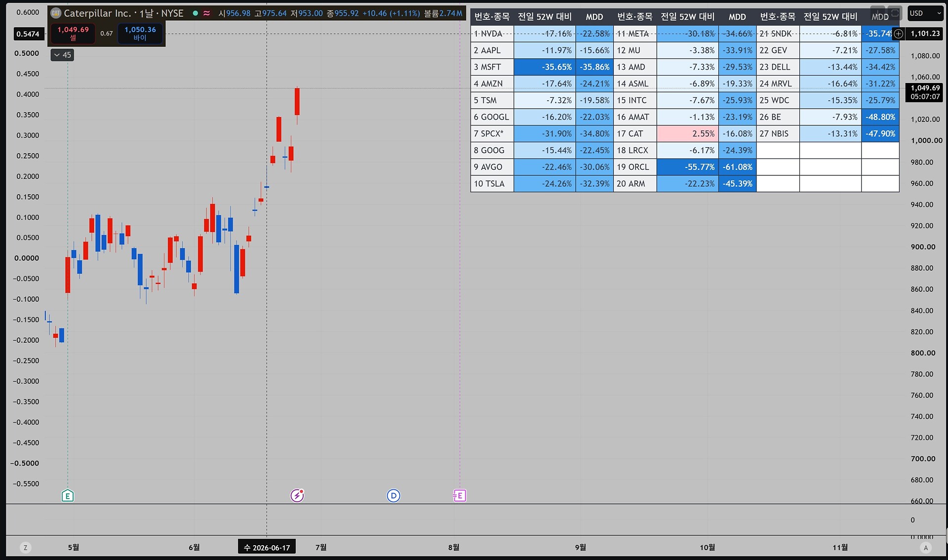The height and width of the screenshot is (560, 948).
Task: Click the change value +10.46 (+1.11%)
Action: pyautogui.click(x=391, y=13)
